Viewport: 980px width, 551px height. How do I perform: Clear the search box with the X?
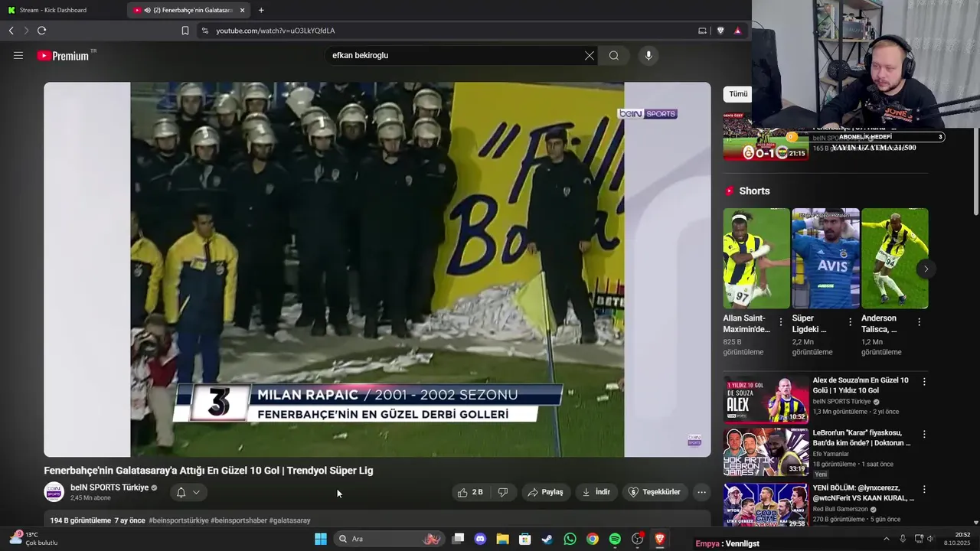pyautogui.click(x=590, y=55)
